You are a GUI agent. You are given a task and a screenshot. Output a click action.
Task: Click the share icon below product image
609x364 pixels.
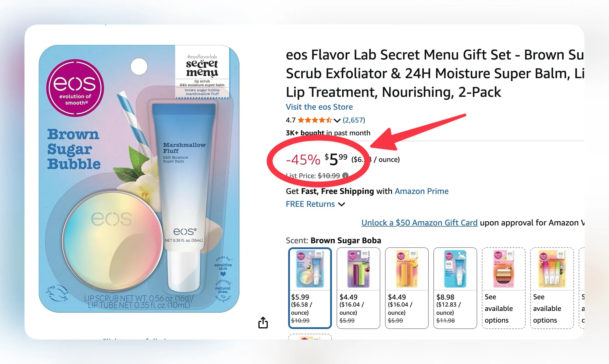263,323
